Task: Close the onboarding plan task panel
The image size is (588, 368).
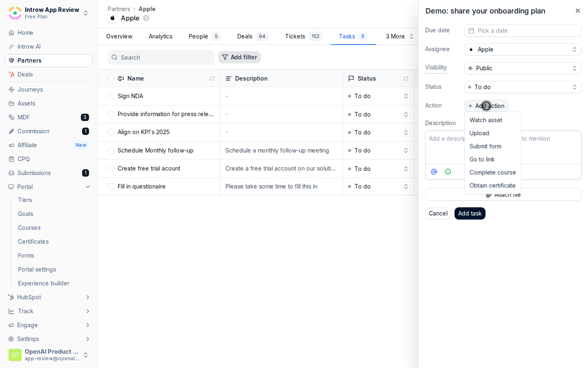Action: (578, 11)
